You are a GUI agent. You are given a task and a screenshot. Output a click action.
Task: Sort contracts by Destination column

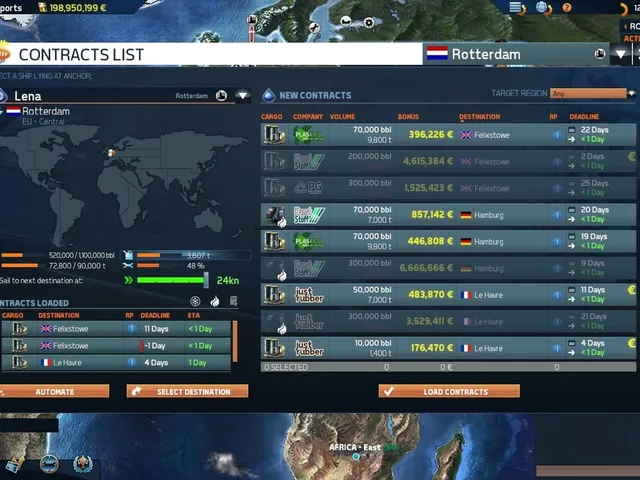tap(479, 117)
